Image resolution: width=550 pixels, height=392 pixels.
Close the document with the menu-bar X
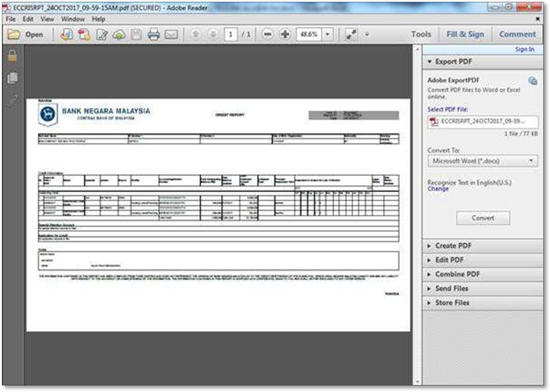[x=537, y=19]
